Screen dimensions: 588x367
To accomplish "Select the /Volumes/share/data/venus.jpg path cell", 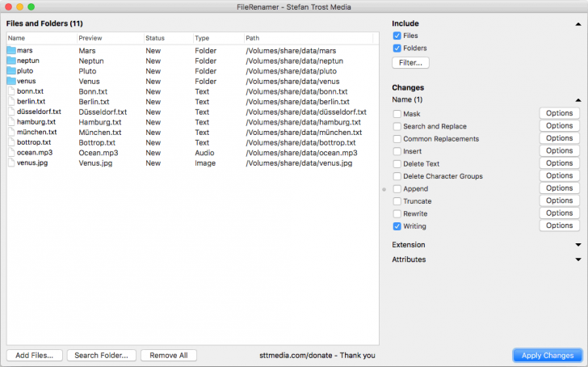I will pyautogui.click(x=299, y=162).
